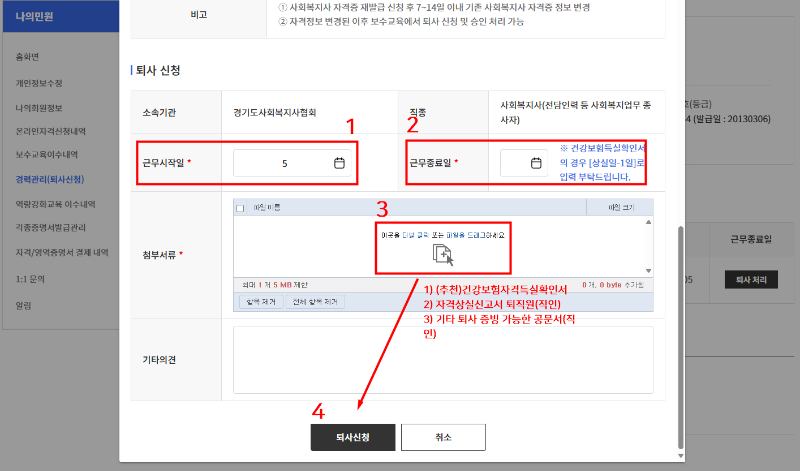
Task: Click the file upload drop-zone icon
Action: [x=443, y=255]
